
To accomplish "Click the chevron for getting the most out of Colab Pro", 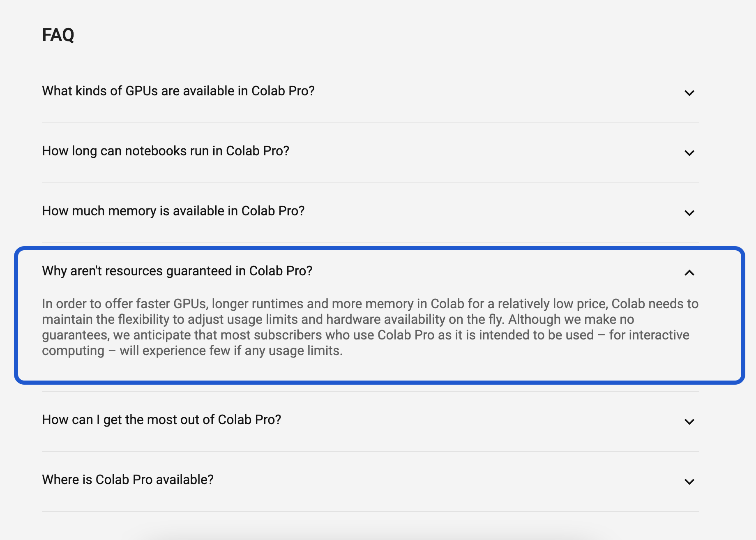I will click(x=689, y=421).
